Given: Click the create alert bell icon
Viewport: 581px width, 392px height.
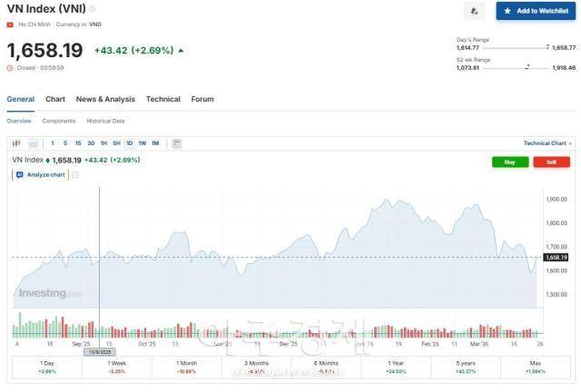Looking at the screenshot, I should [474, 11].
